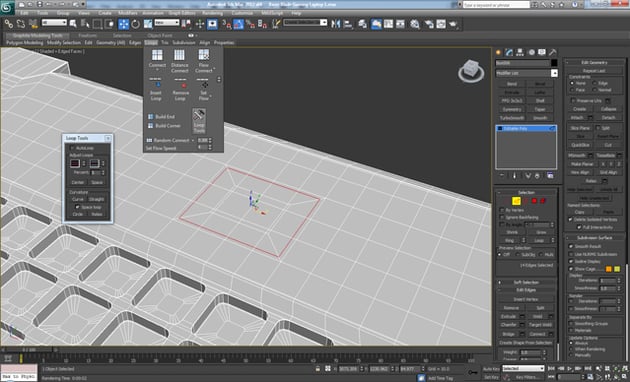This screenshot has width=630, height=382.
Task: Click the Build Corner icon
Action: click(x=151, y=126)
